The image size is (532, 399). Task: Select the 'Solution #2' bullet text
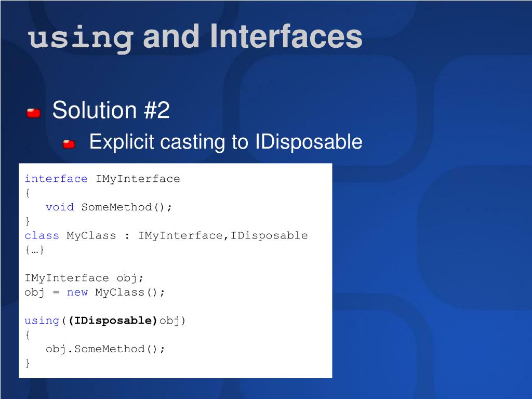(x=111, y=110)
